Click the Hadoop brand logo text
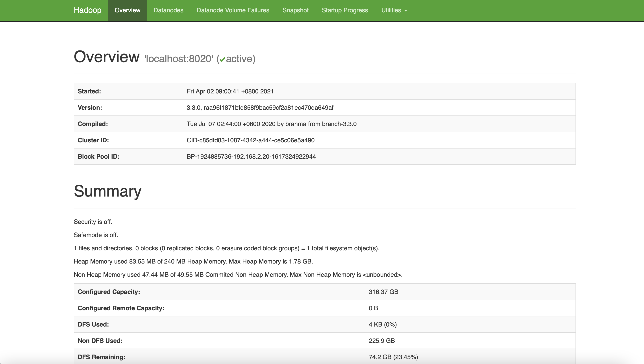This screenshot has height=364, width=644. point(87,10)
